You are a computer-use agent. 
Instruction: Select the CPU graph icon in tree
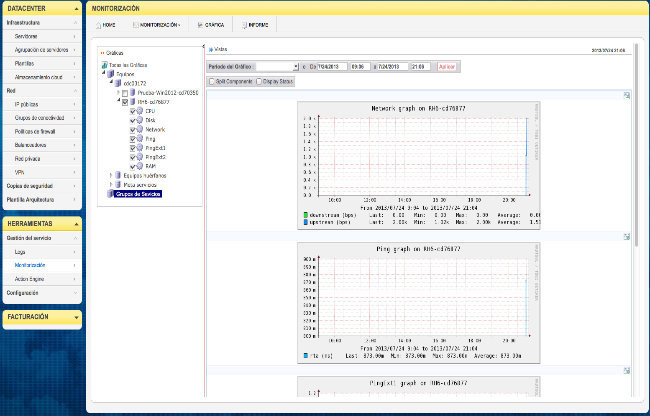tap(140, 112)
